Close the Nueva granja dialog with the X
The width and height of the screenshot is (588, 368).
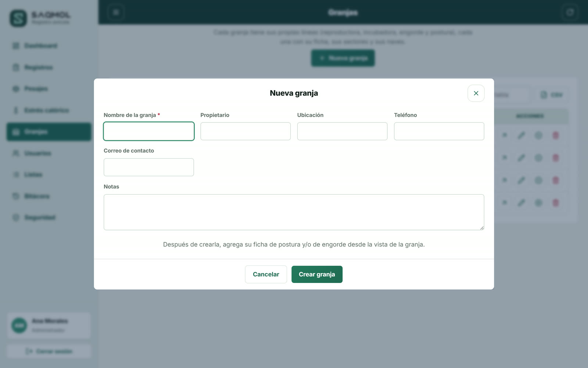click(476, 93)
